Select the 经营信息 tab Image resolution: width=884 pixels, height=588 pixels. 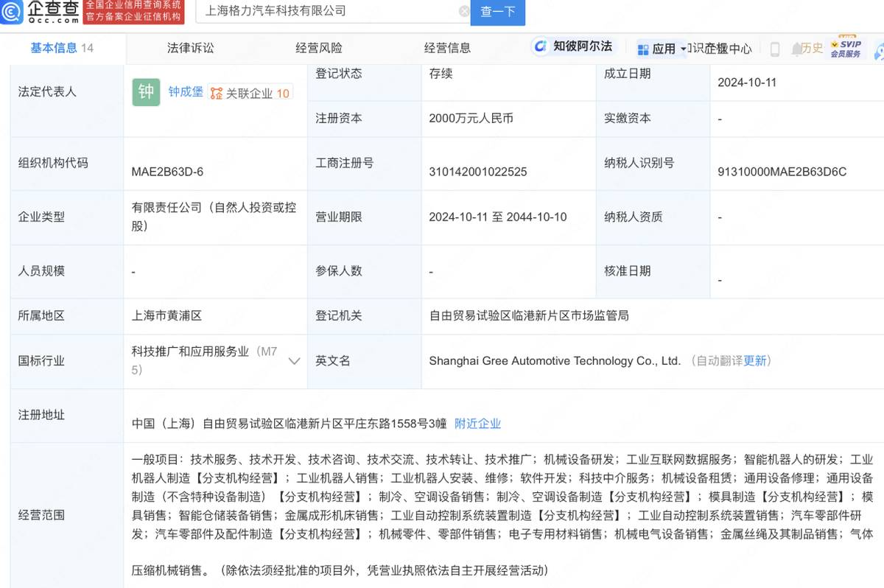pyautogui.click(x=447, y=48)
